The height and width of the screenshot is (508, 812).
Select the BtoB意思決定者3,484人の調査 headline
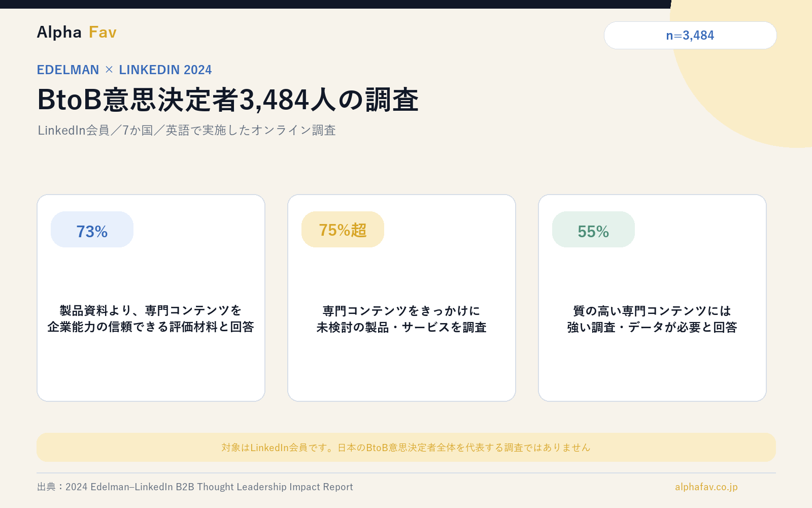point(228,100)
